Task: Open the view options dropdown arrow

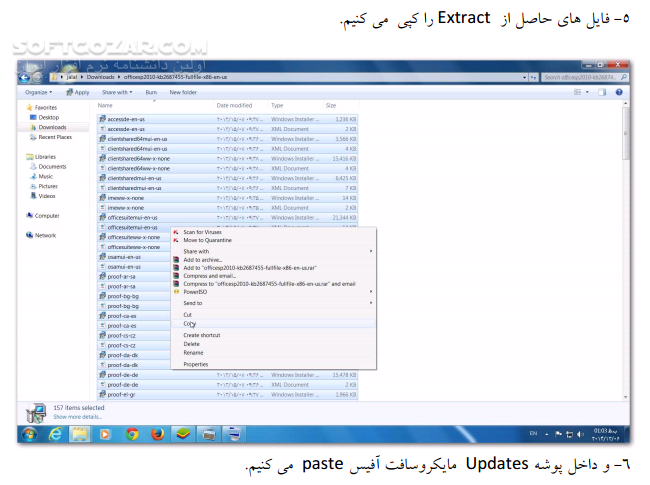Action: (587, 92)
